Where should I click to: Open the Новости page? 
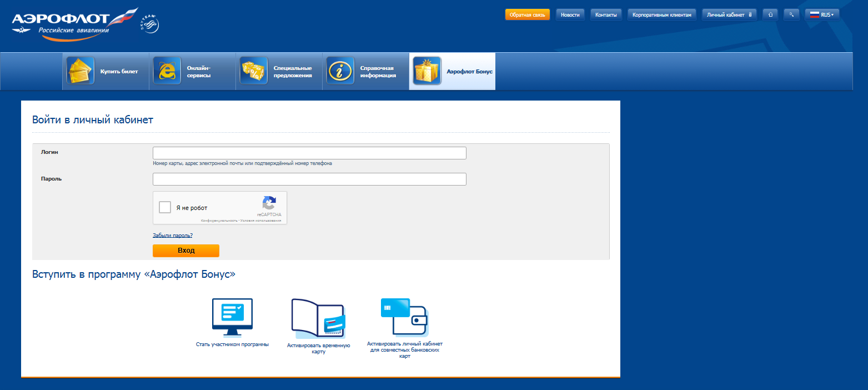[x=570, y=15]
